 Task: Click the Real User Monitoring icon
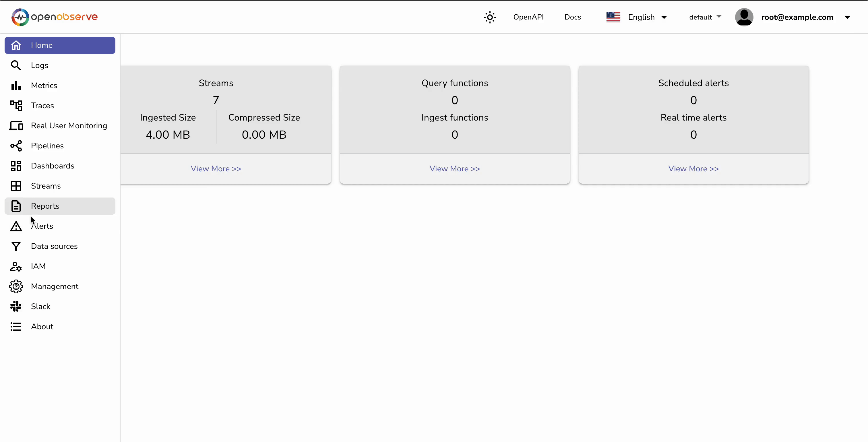tap(16, 126)
